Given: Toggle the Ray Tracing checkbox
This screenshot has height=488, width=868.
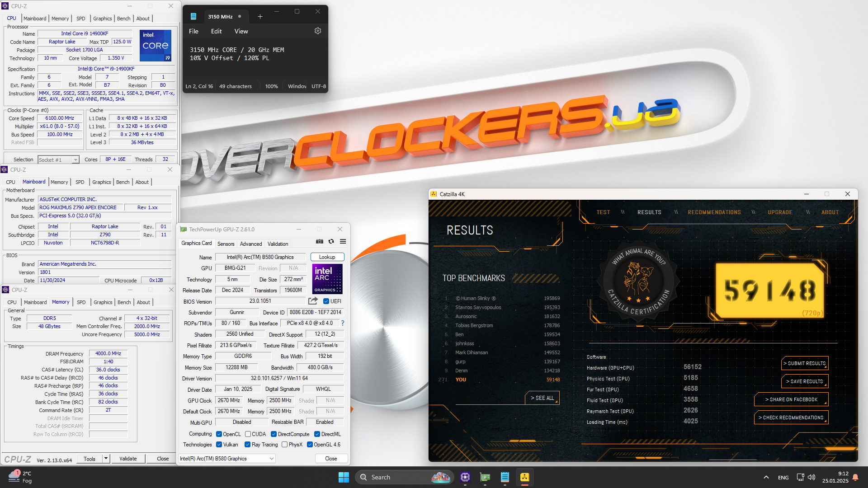Looking at the screenshot, I should point(247,445).
